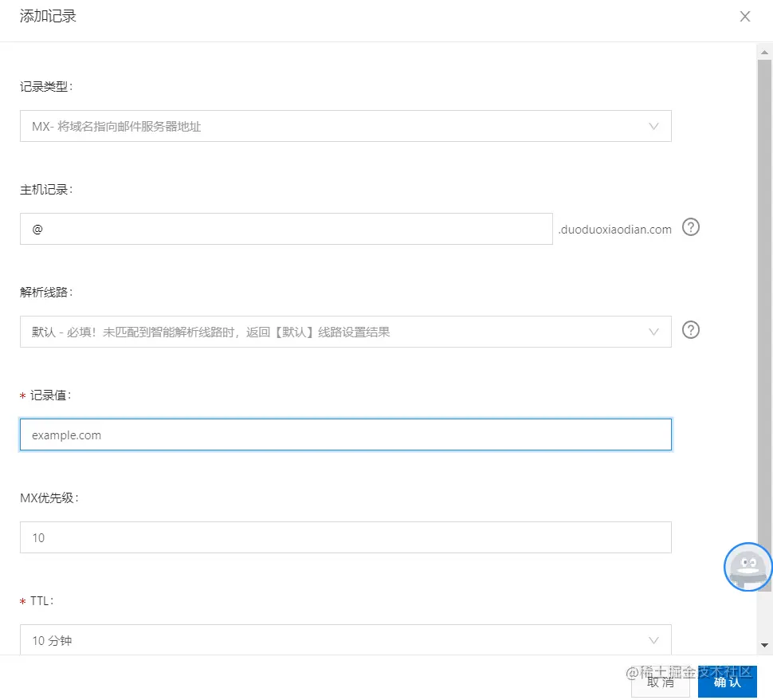The height and width of the screenshot is (700, 773).
Task: Click the 添加记录 dialog title
Action: pos(48,16)
